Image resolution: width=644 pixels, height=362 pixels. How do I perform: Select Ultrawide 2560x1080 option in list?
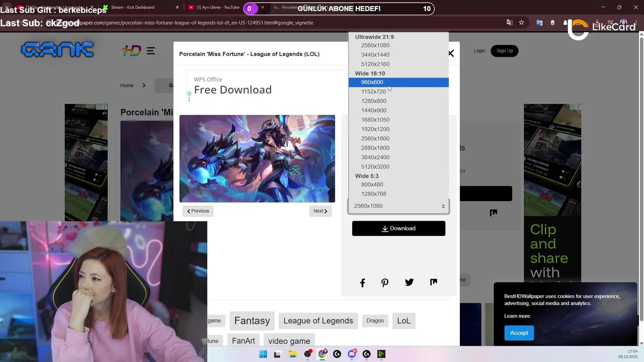(x=398, y=45)
